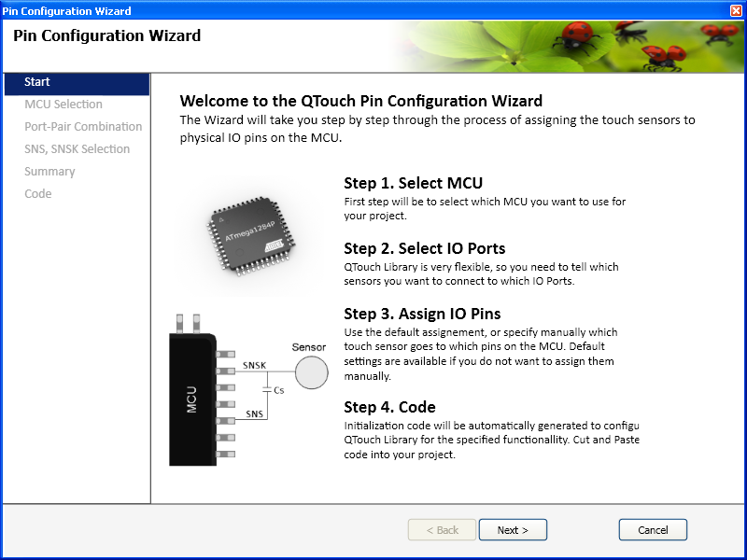Click the Next button to proceed
The image size is (747, 560).
tap(513, 530)
